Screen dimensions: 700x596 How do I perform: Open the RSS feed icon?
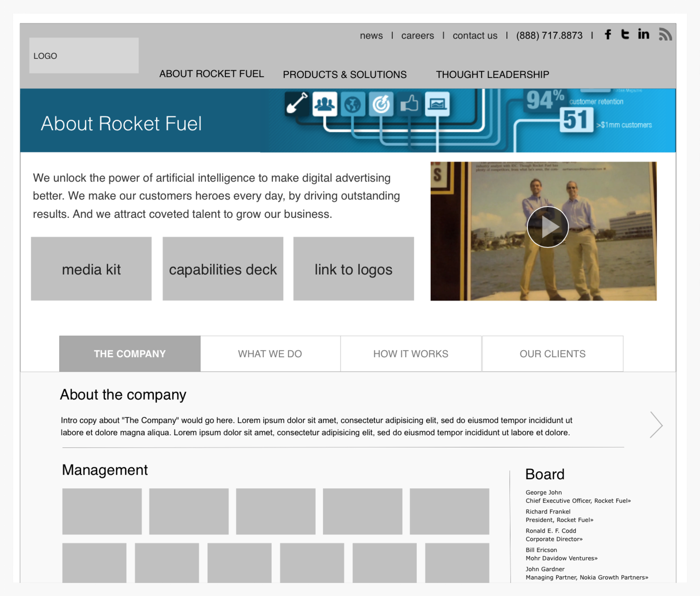pyautogui.click(x=665, y=34)
